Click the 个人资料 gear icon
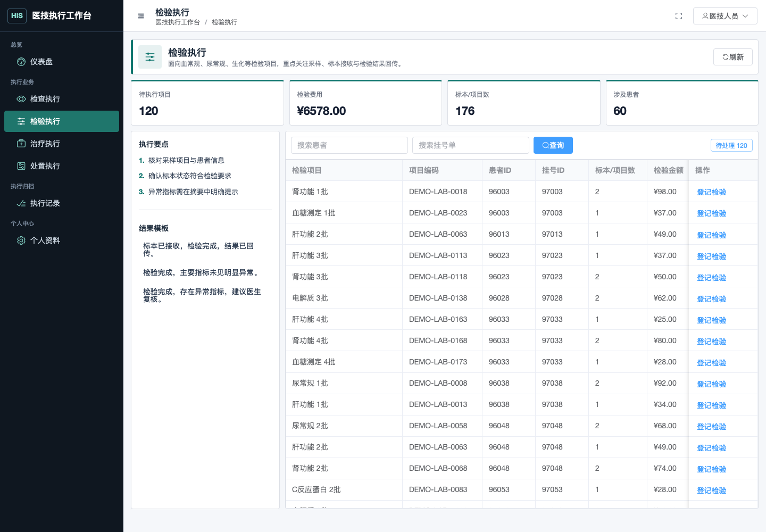Viewport: 766px width, 532px height. point(21,240)
